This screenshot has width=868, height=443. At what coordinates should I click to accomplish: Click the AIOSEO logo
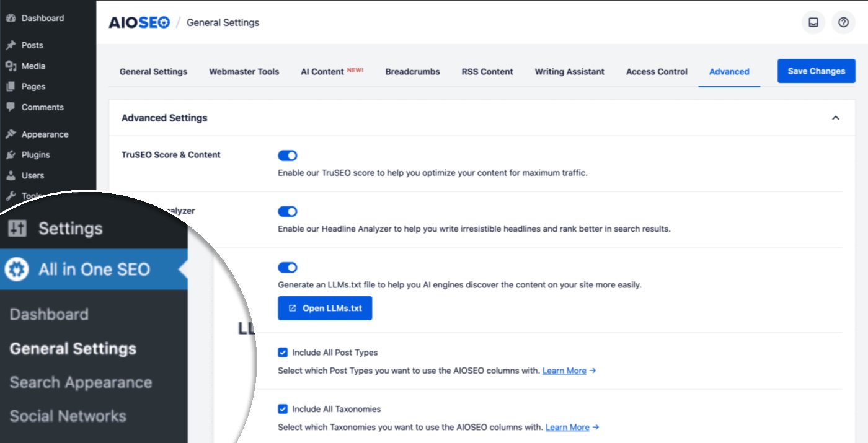tap(139, 22)
